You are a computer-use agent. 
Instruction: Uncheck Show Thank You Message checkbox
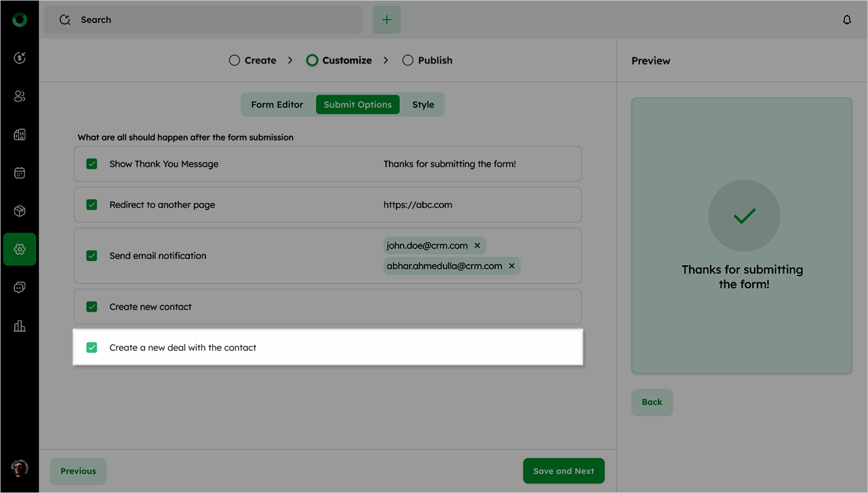92,164
